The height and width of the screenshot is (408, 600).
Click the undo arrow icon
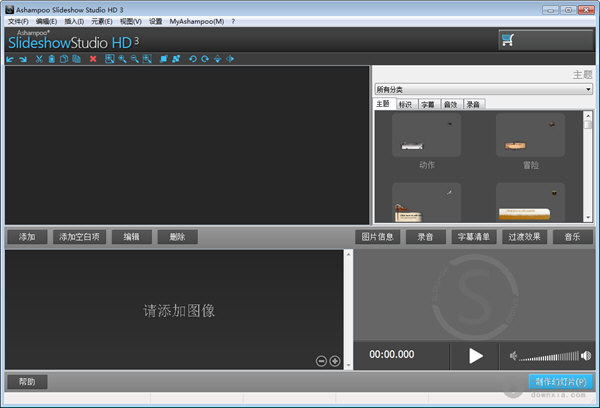point(10,59)
